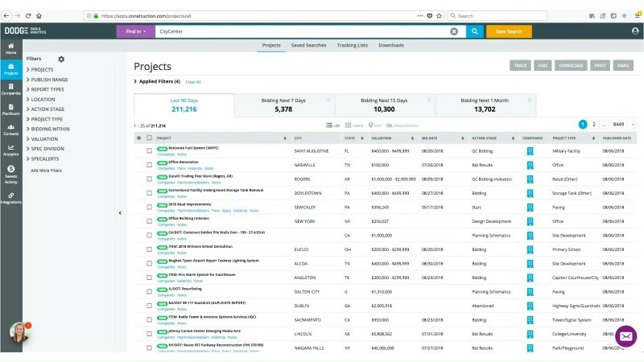The image size is (644, 362).
Task: Open the PlanRoom sidebar icon
Action: click(x=10, y=109)
